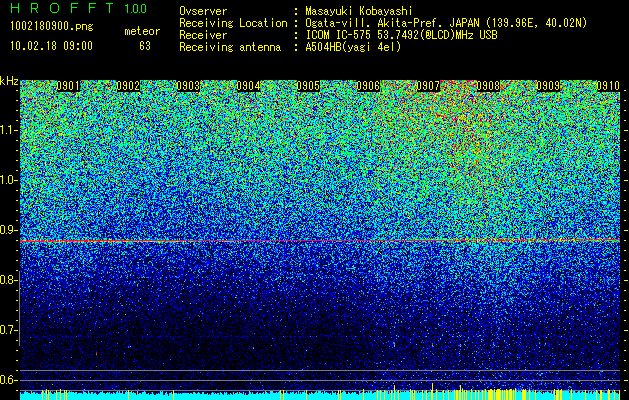Click the Ovserver field label
This screenshot has width=629, height=400.
point(203,12)
